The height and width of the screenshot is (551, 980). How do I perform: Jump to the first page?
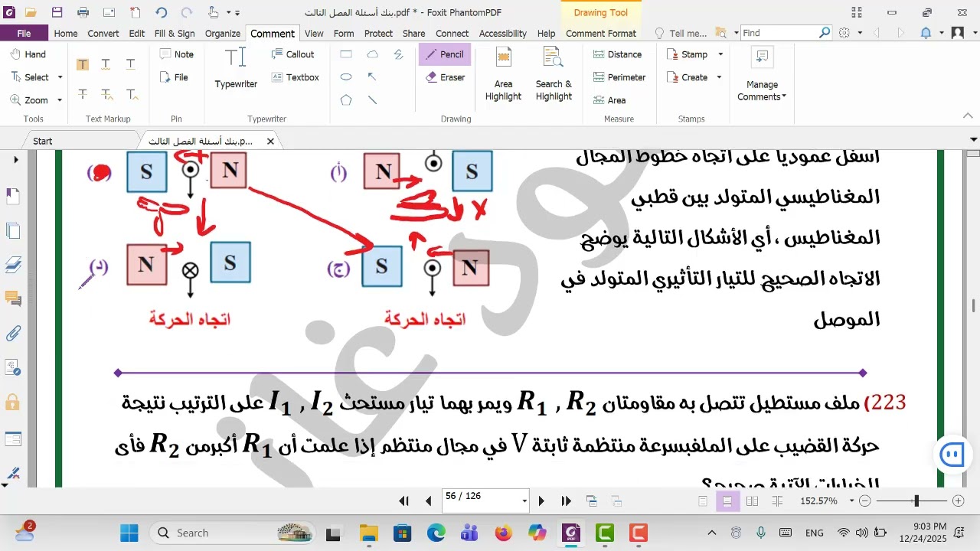tap(403, 501)
